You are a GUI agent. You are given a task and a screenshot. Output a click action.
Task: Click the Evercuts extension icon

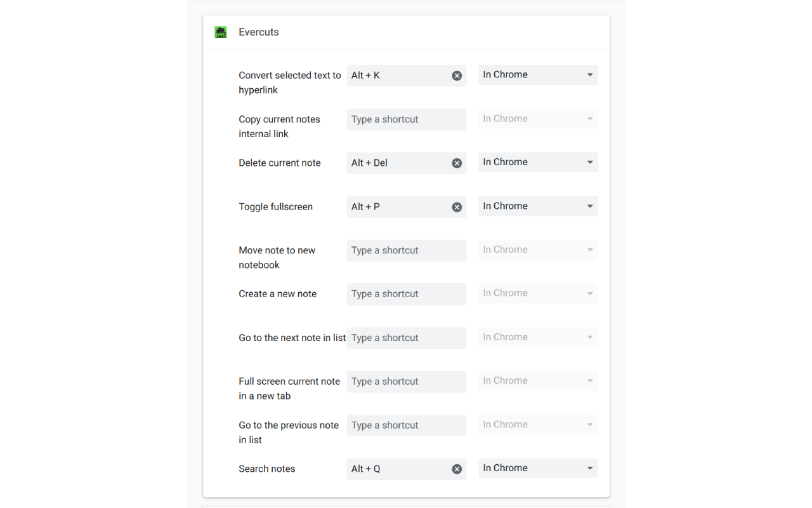tap(221, 32)
